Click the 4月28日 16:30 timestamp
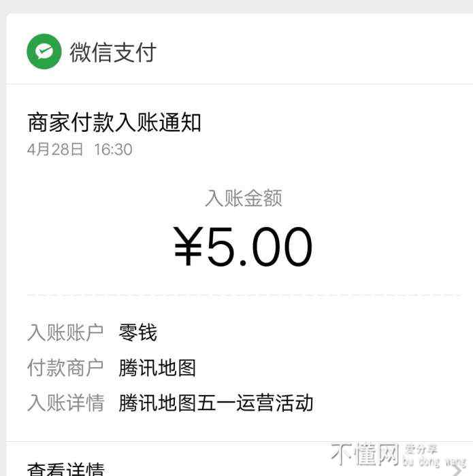The image size is (473, 476). click(80, 150)
